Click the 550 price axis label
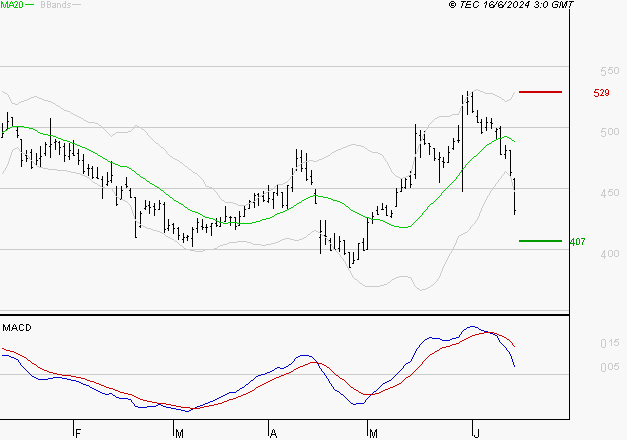Image resolution: width=627 pixels, height=440 pixels. [x=609, y=71]
